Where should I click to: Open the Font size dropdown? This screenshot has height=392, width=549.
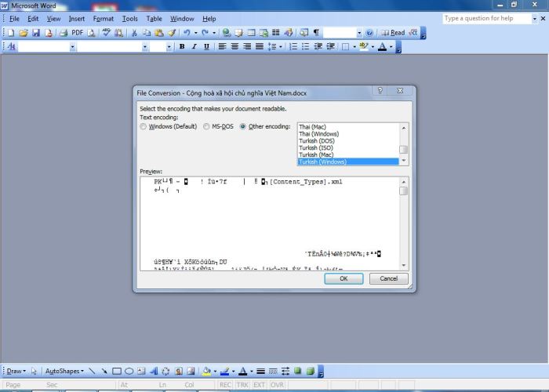tap(169, 46)
